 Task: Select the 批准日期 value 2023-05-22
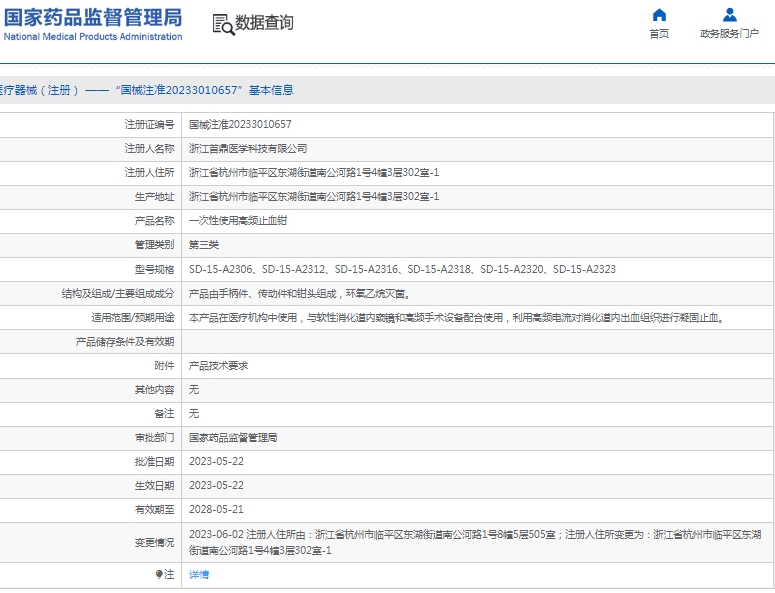(216, 462)
